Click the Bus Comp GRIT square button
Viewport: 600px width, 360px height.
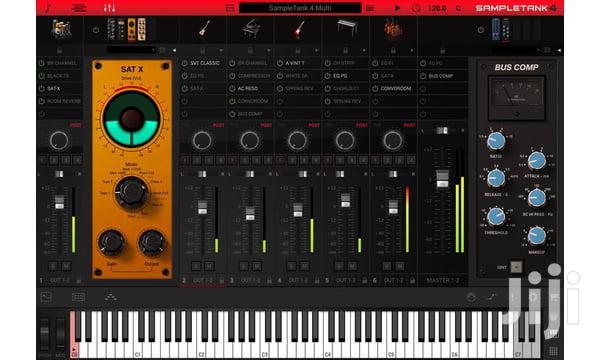pos(516,267)
